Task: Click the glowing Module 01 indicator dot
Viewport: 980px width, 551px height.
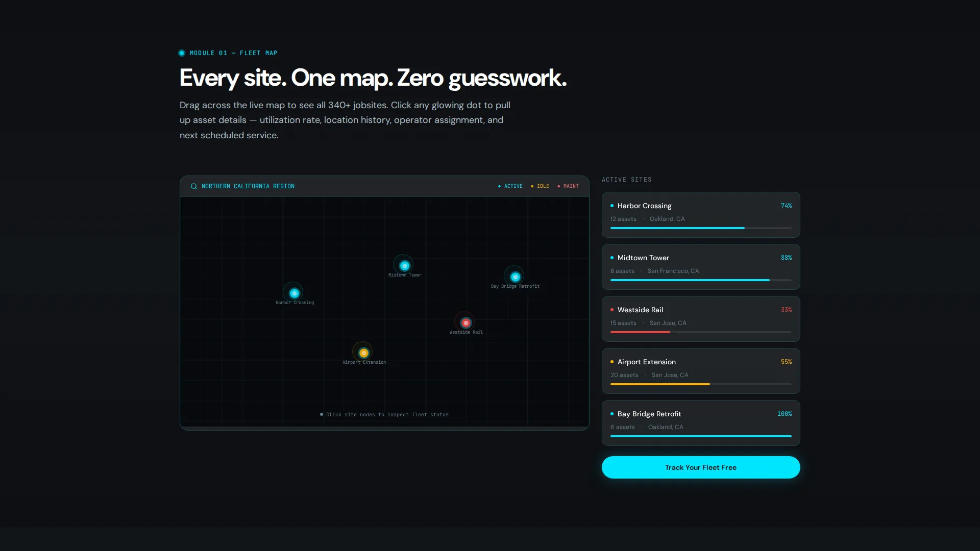Action: (182, 53)
